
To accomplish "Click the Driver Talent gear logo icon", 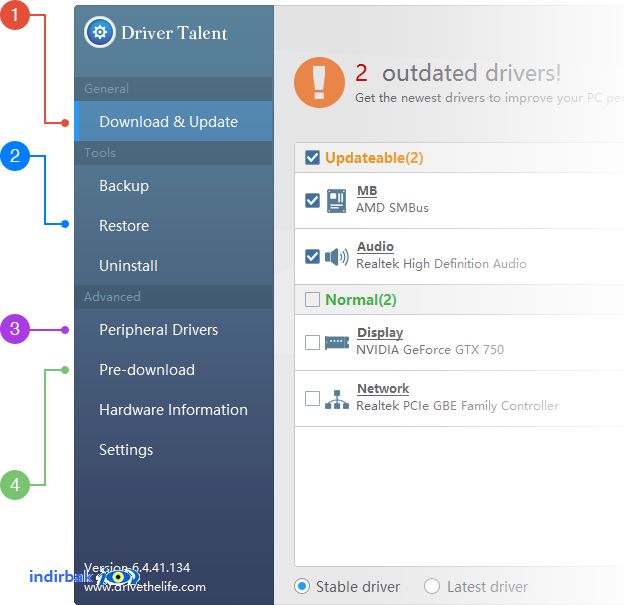I will 99,32.
